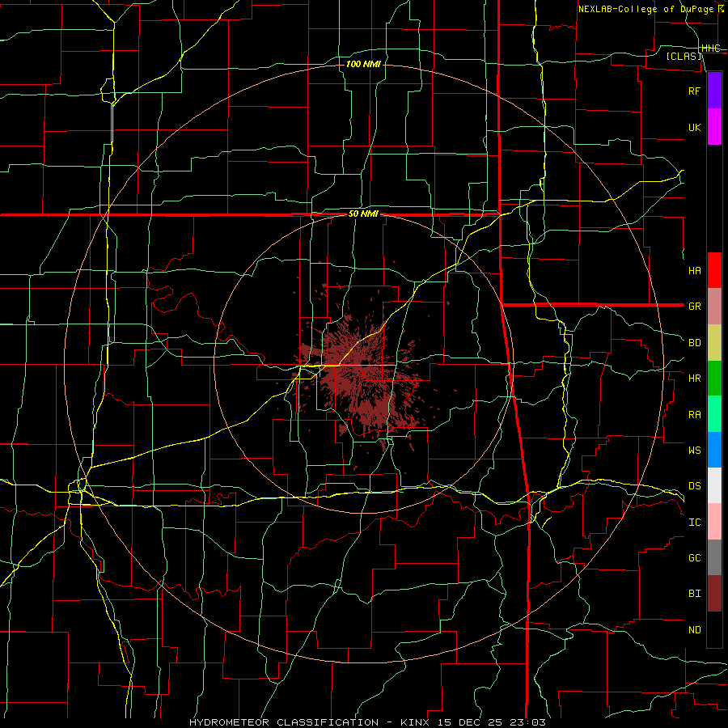The image size is (728, 728).
Task: Click the RF purple legend swatch
Action: [x=714, y=91]
